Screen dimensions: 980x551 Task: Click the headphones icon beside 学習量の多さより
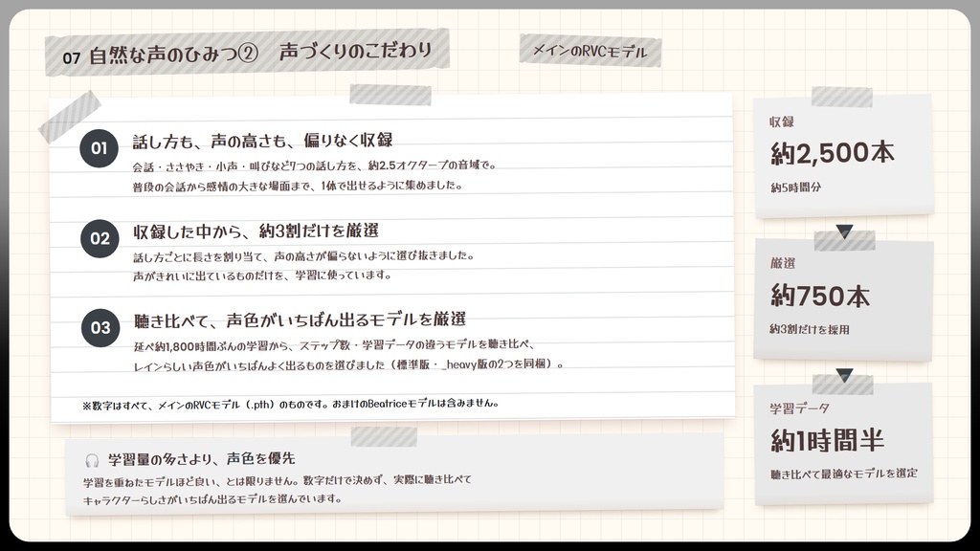[x=92, y=461]
